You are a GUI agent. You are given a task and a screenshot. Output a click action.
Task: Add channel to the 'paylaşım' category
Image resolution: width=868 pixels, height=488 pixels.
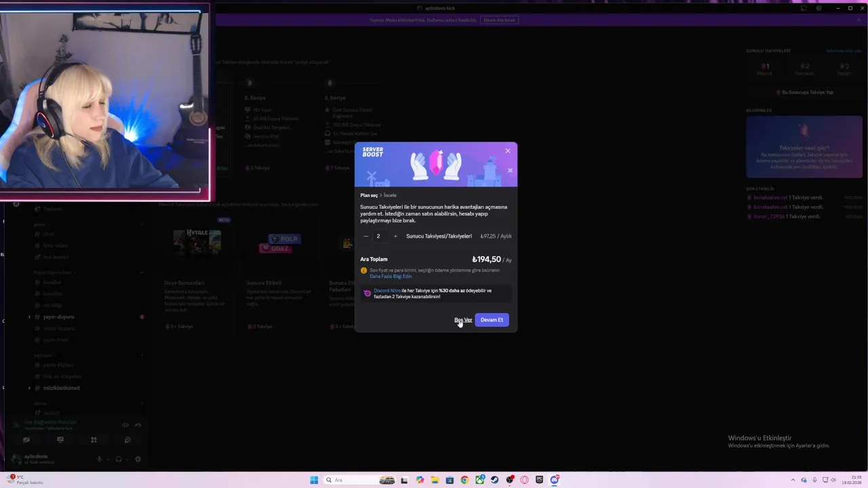pos(142,355)
